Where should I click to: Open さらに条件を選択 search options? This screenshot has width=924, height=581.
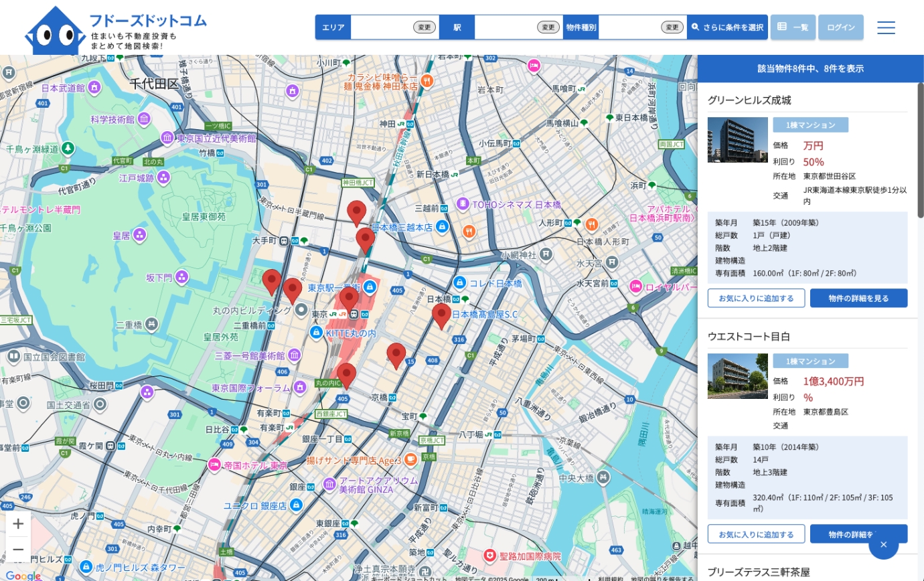pos(727,27)
